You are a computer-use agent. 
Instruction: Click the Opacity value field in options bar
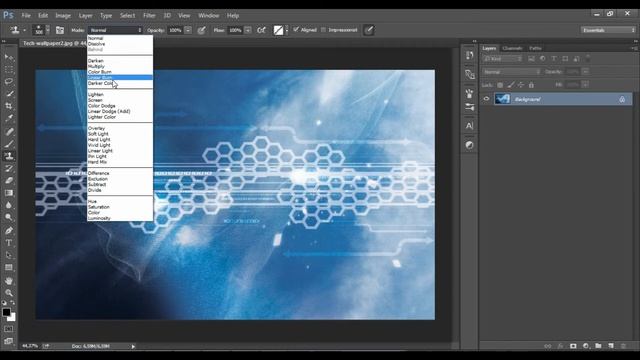(x=176, y=30)
